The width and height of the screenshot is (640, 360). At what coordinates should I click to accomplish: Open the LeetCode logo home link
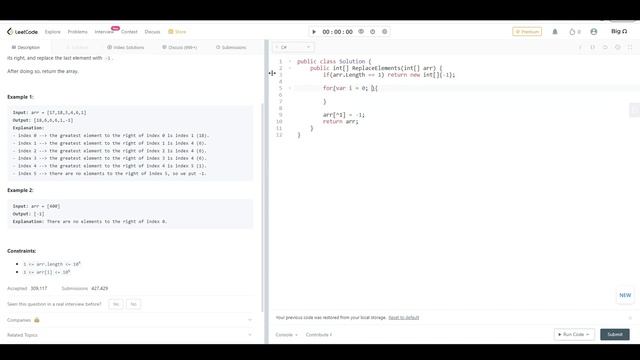tap(22, 31)
